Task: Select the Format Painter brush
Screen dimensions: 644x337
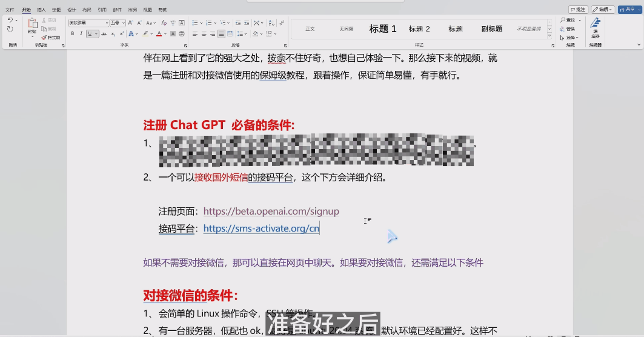Action: (51, 38)
